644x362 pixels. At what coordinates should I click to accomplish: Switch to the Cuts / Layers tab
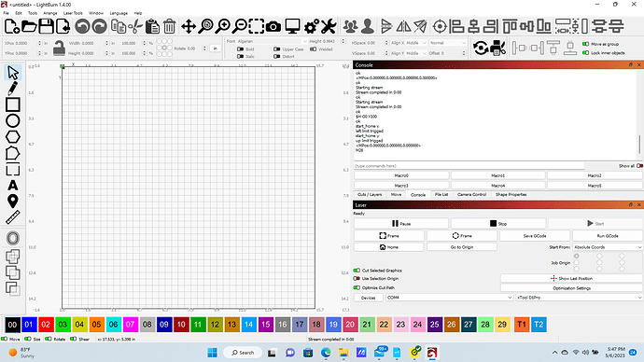[x=370, y=195]
